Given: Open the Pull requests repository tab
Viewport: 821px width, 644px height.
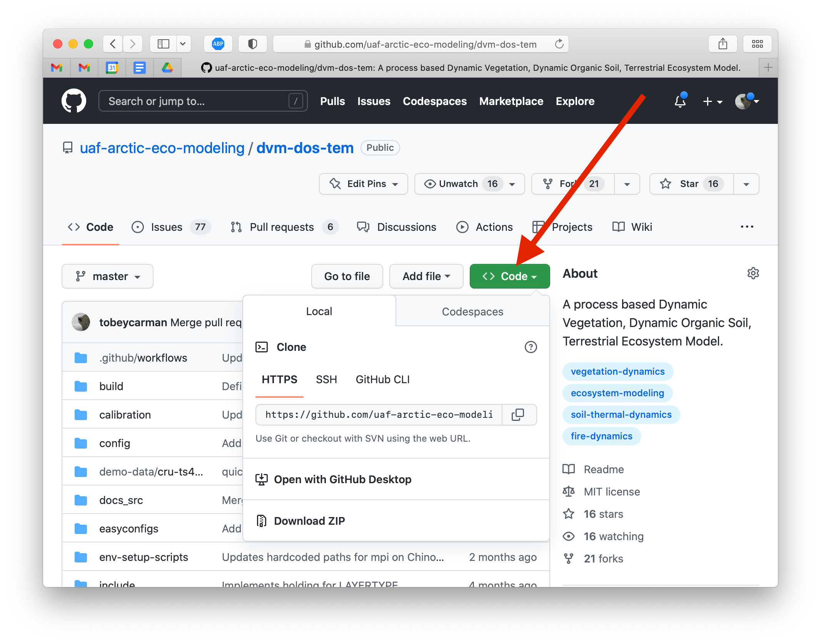Looking at the screenshot, I should coord(284,227).
